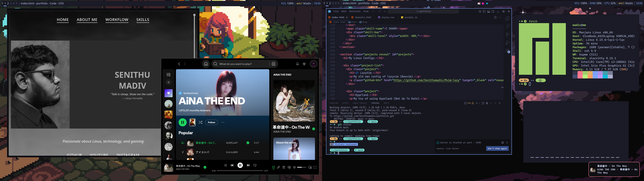Open Connect to a device icon
The height and width of the screenshot is (181, 644).
pos(289,167)
